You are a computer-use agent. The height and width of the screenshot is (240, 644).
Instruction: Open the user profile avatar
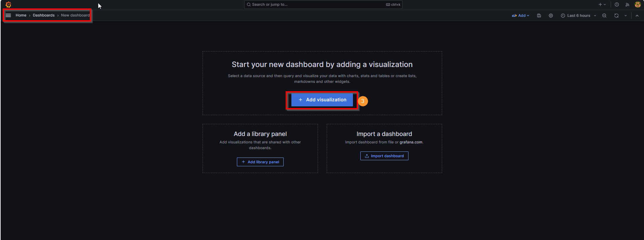638,5
